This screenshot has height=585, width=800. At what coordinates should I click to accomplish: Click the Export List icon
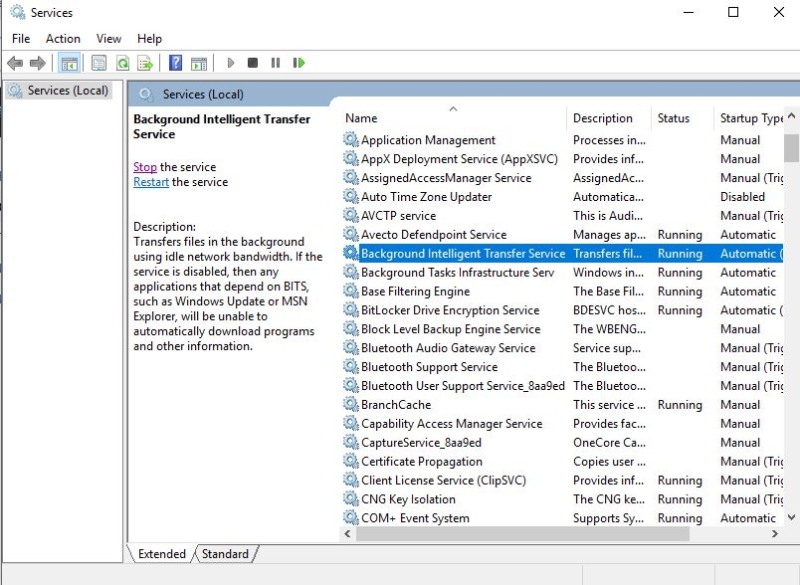click(x=146, y=63)
